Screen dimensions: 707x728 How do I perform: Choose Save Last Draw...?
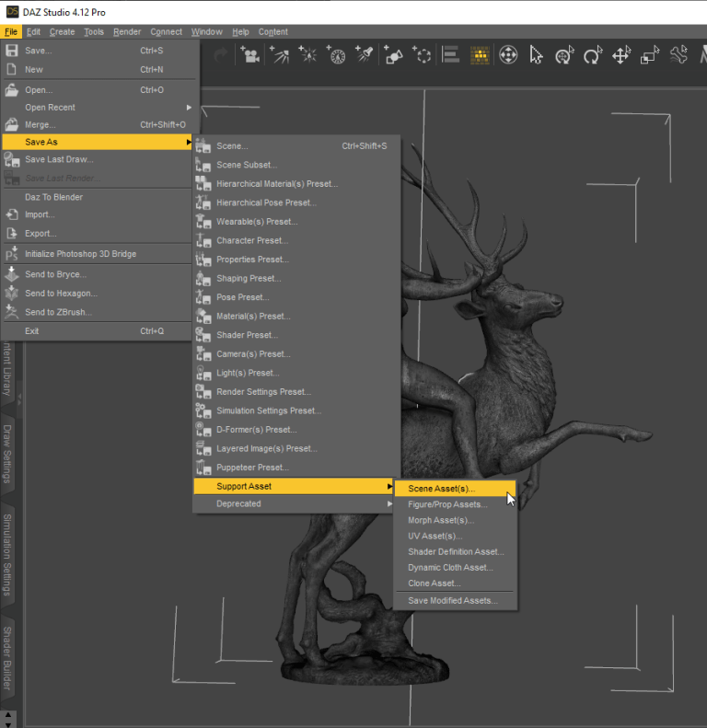pos(97,159)
